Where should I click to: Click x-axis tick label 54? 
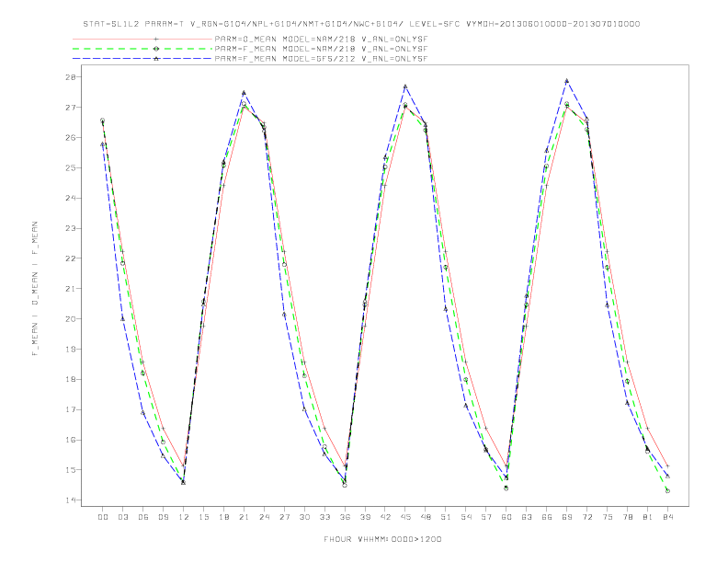pos(466,517)
